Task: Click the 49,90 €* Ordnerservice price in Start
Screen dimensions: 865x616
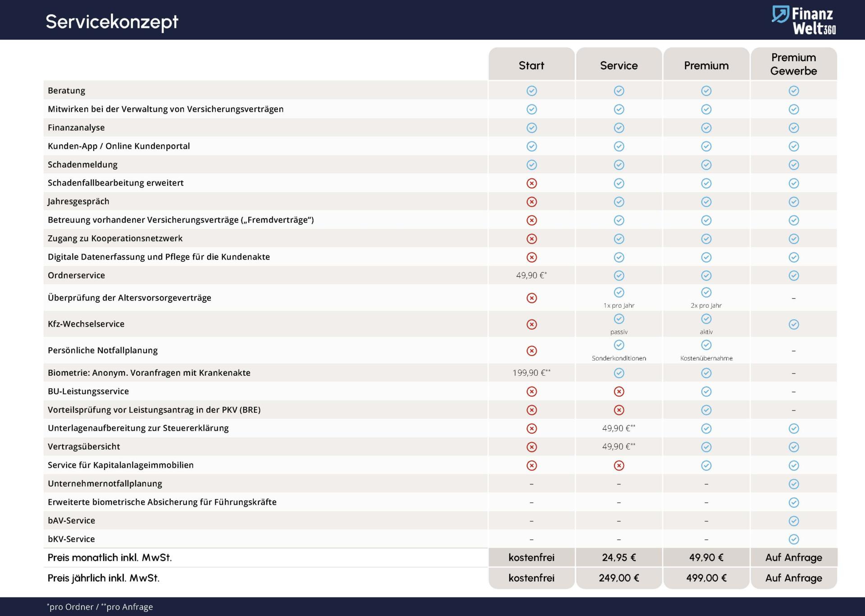Action: pyautogui.click(x=532, y=275)
